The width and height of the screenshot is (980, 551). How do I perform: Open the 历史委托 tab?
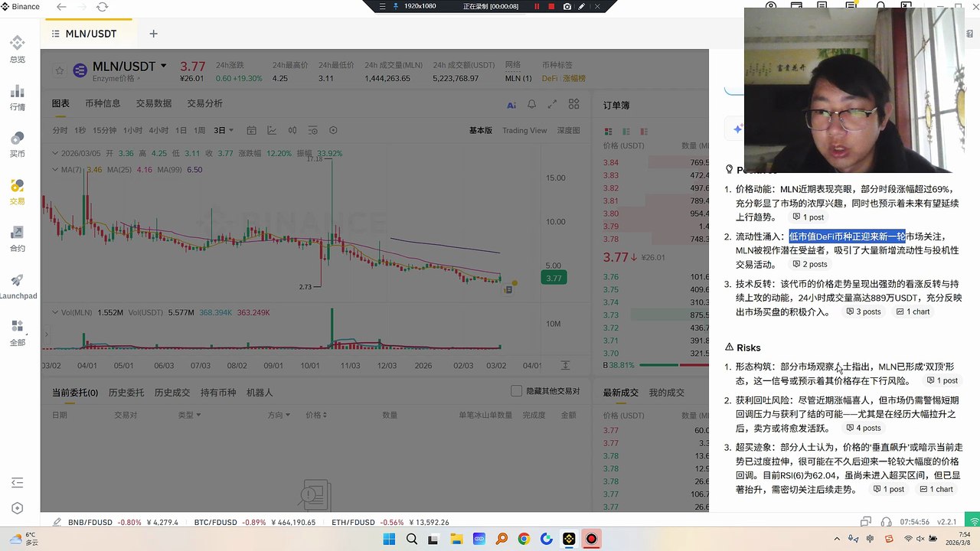[126, 393]
